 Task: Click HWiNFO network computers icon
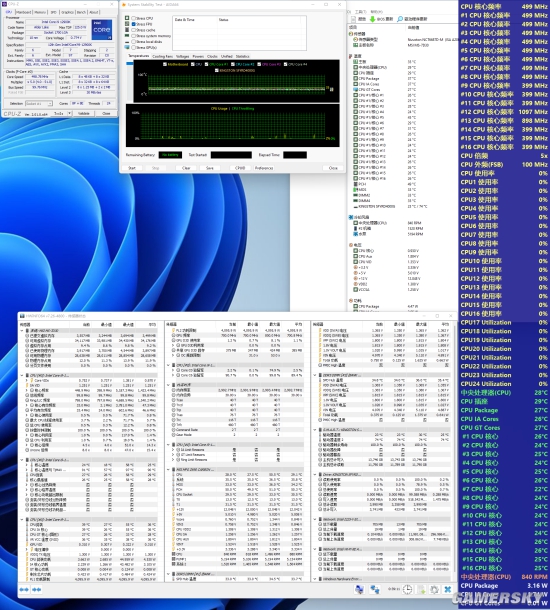pyautogui.click(x=375, y=589)
